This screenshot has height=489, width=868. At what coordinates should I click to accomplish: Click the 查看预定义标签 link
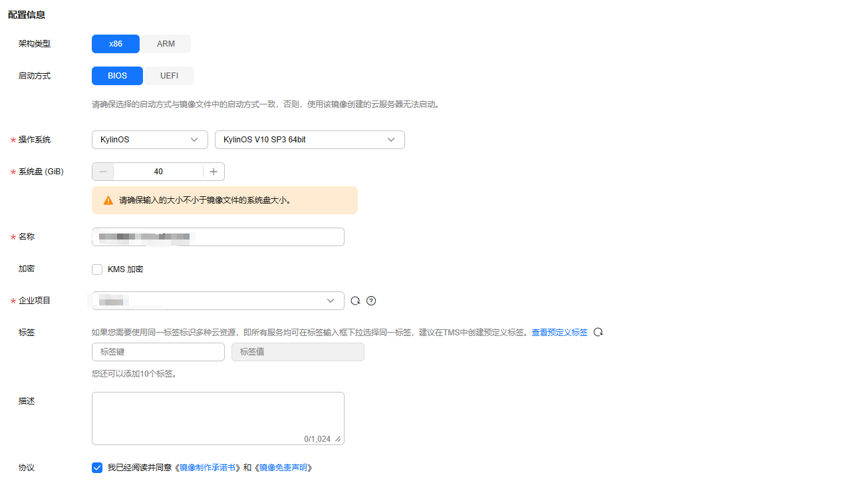tap(559, 332)
